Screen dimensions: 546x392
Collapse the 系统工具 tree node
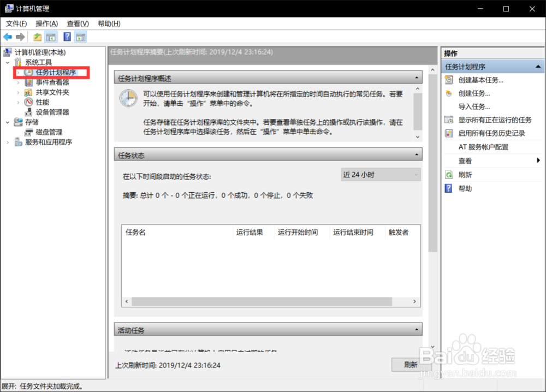pyautogui.click(x=8, y=63)
